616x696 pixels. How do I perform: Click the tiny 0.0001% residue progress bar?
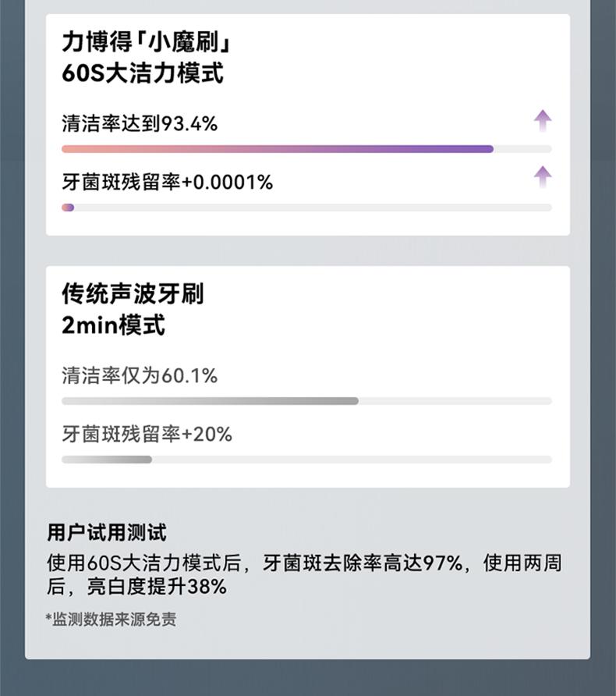pos(68,208)
